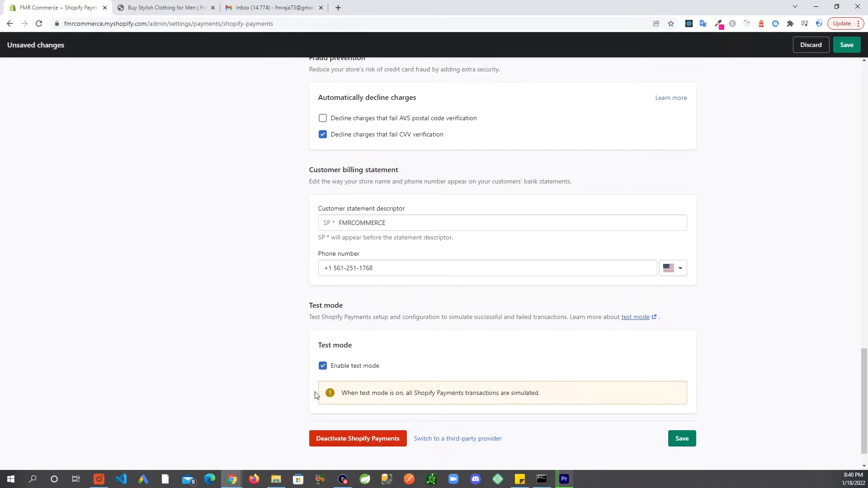
Task: Open Learn more link for declining charges
Action: [671, 98]
